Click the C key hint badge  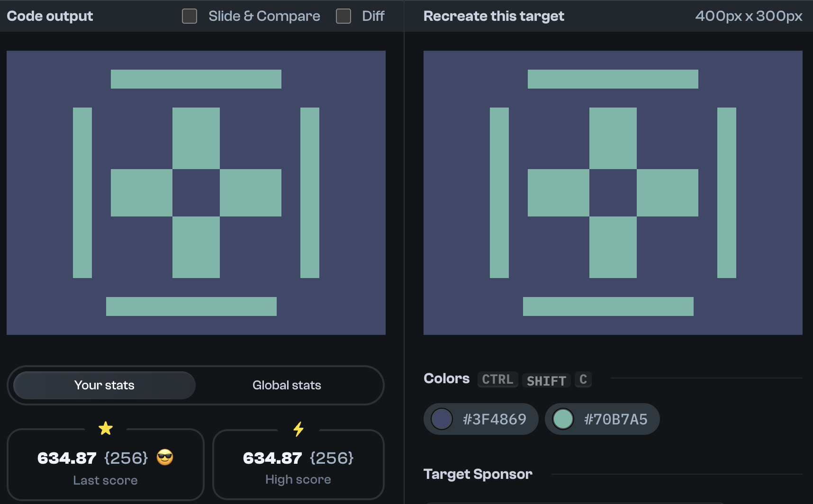click(583, 379)
